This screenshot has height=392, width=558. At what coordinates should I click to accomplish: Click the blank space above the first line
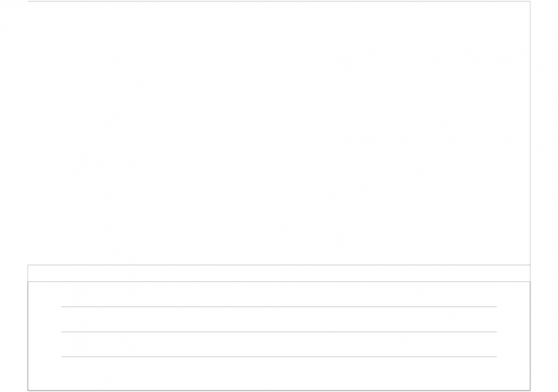click(279, 294)
